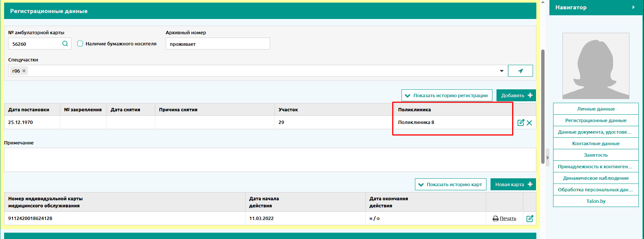The height and width of the screenshot is (239, 644).
Task: Open the Спецучастки dropdown arrow
Action: tap(502, 71)
